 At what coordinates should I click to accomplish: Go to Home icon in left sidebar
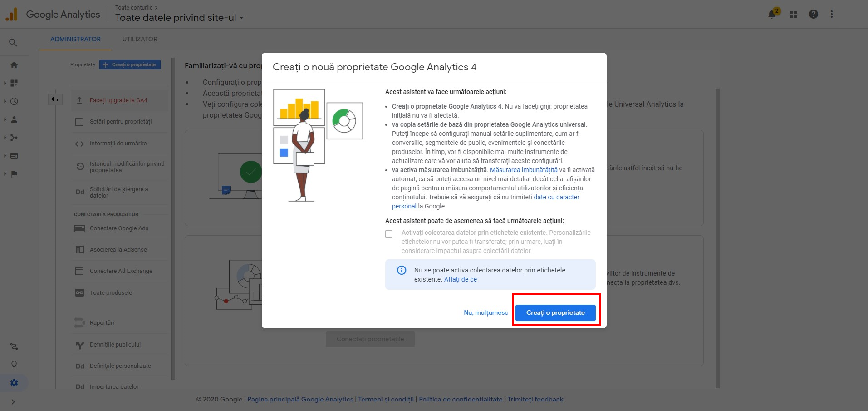point(14,65)
